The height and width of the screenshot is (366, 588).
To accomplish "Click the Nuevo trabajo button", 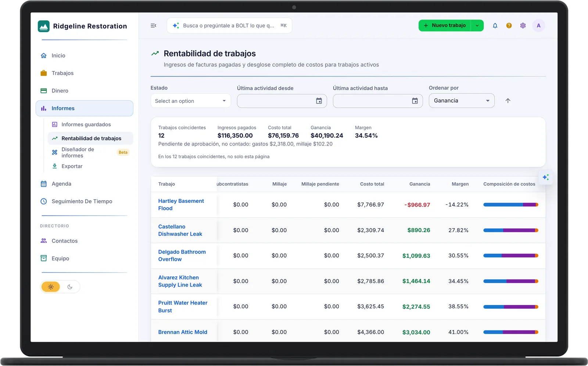I will (445, 26).
